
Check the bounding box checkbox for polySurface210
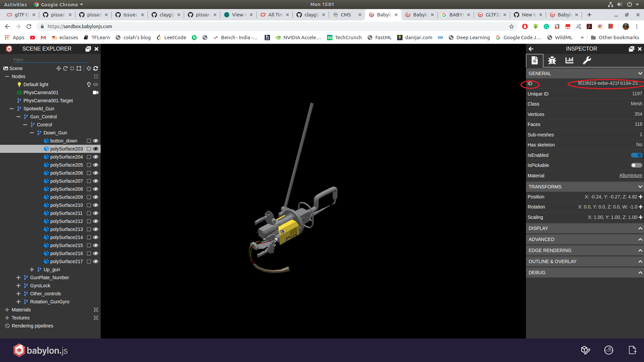89,205
